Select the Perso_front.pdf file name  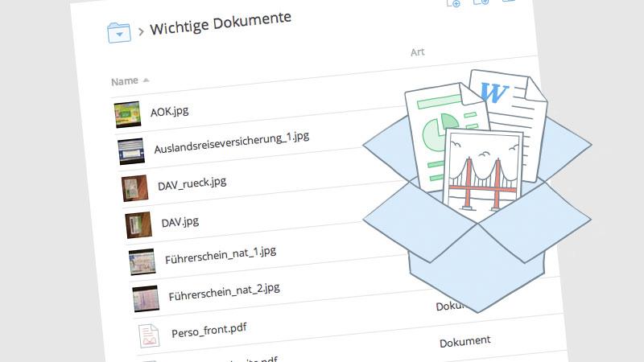pyautogui.click(x=209, y=330)
